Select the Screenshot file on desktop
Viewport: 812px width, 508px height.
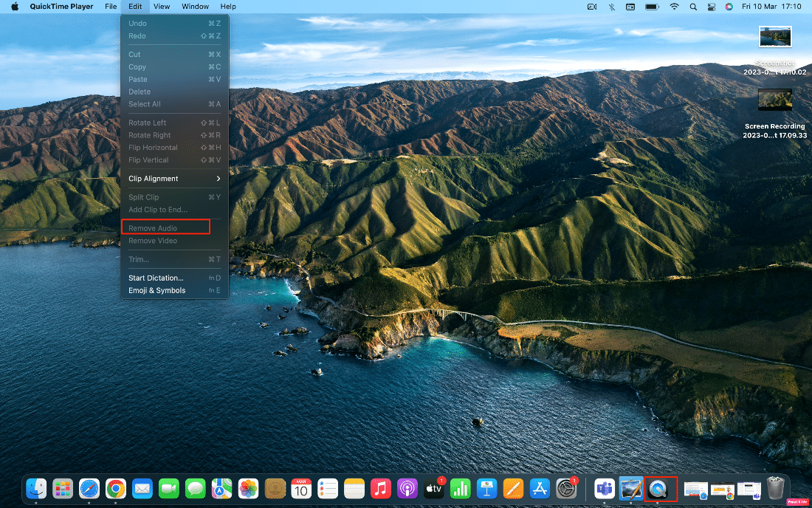coord(775,37)
